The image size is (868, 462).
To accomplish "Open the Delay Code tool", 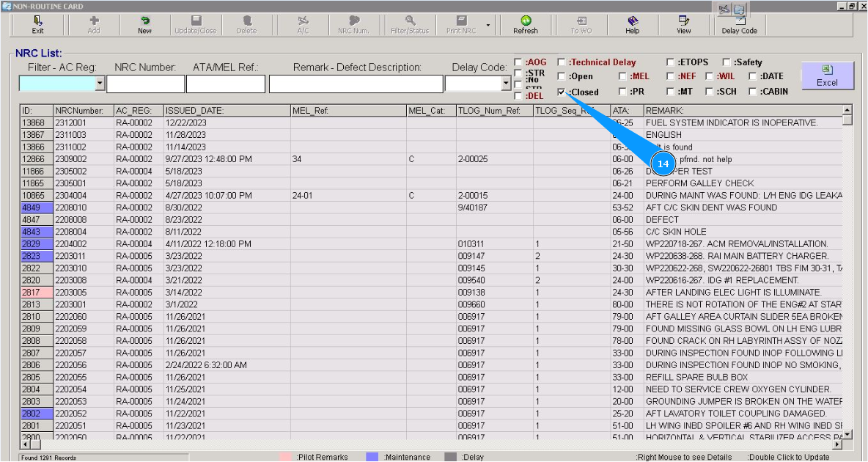I will (739, 25).
